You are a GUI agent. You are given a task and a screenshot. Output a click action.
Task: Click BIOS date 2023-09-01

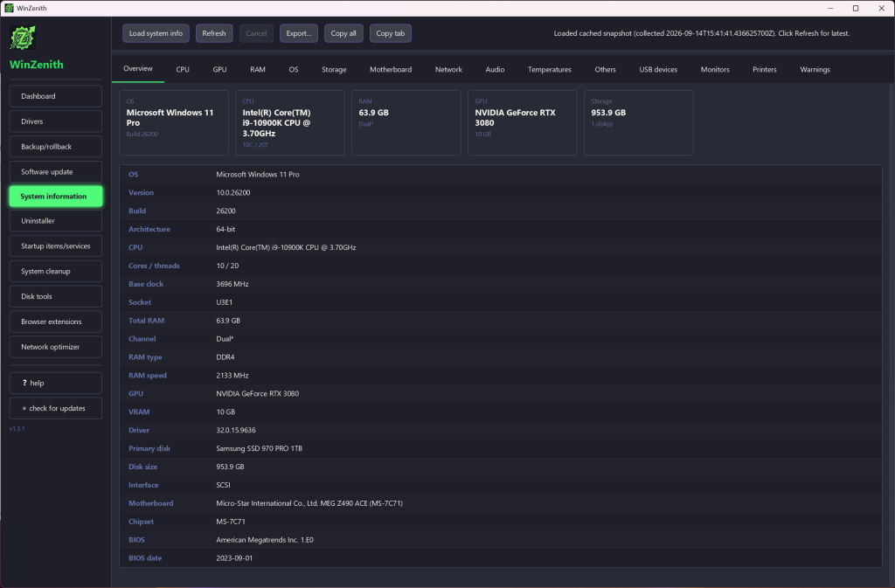pos(234,557)
